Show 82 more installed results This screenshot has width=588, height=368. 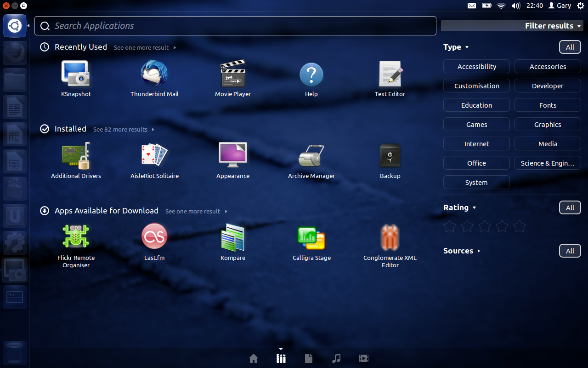[123, 130]
